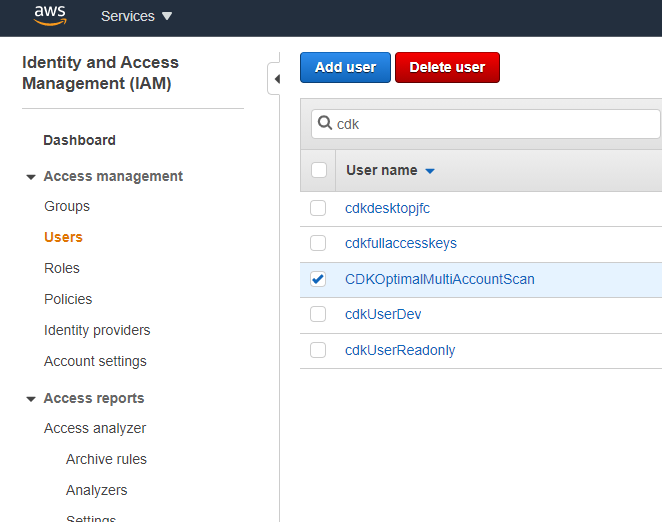This screenshot has height=522, width=662.
Task: Click the Delete user button
Action: click(x=448, y=67)
